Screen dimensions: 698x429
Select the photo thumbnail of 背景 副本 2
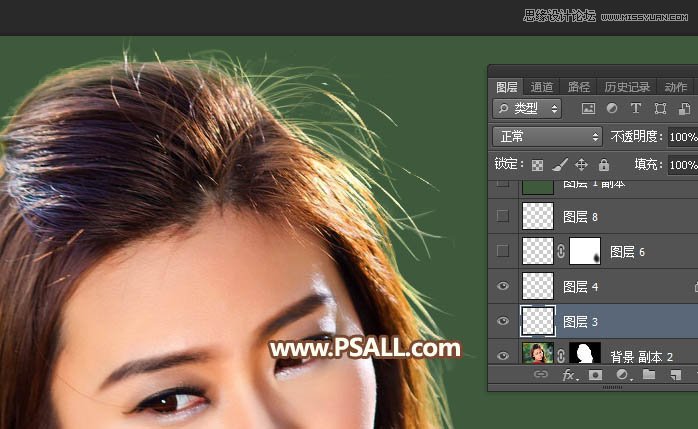coord(538,353)
